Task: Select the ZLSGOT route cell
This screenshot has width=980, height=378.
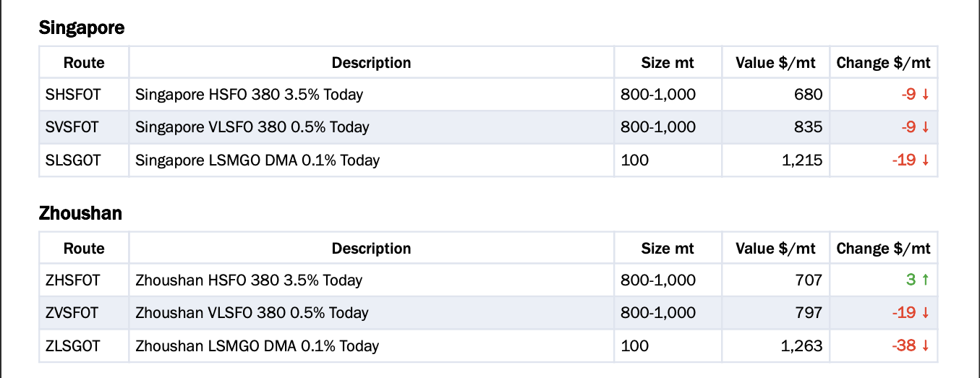Action: 84,346
